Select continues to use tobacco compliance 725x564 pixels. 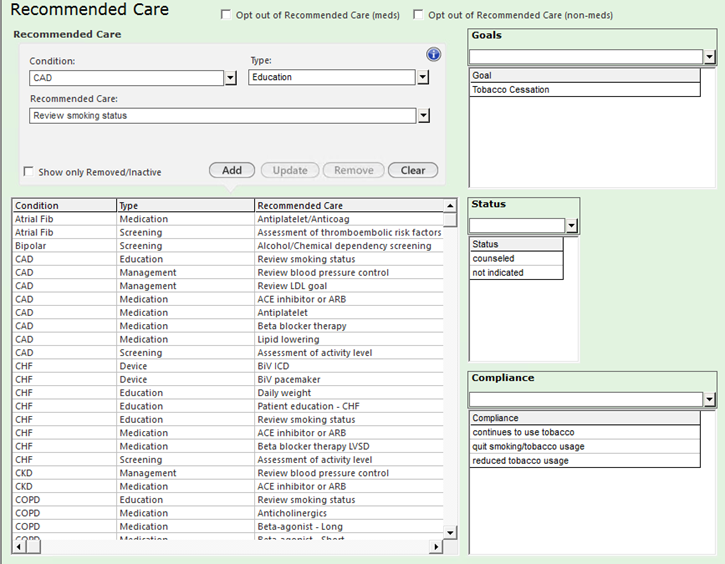(585, 432)
